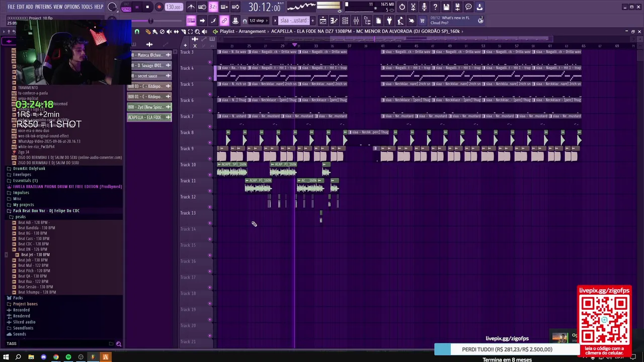Click the 130.000 tempo field
This screenshot has width=644, height=362.
[x=174, y=7]
